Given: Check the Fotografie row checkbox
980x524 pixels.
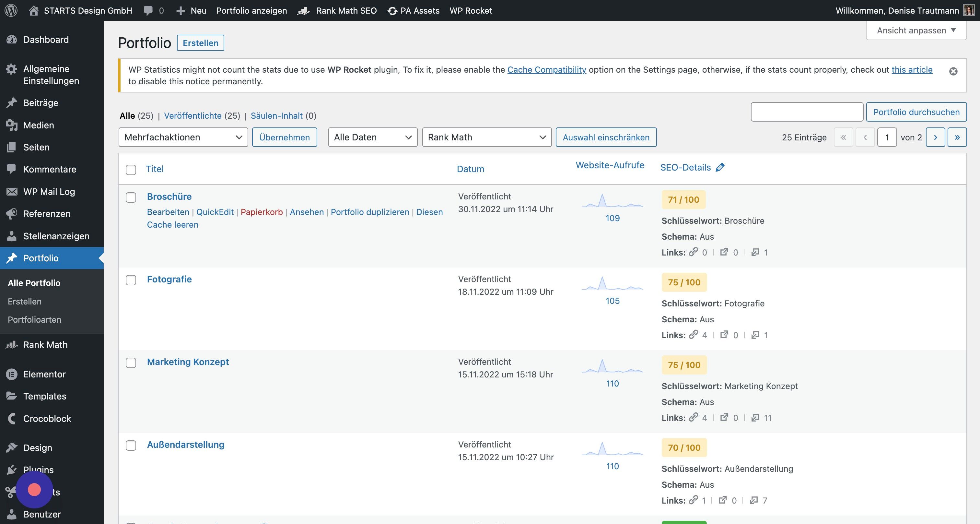Looking at the screenshot, I should pyautogui.click(x=131, y=280).
